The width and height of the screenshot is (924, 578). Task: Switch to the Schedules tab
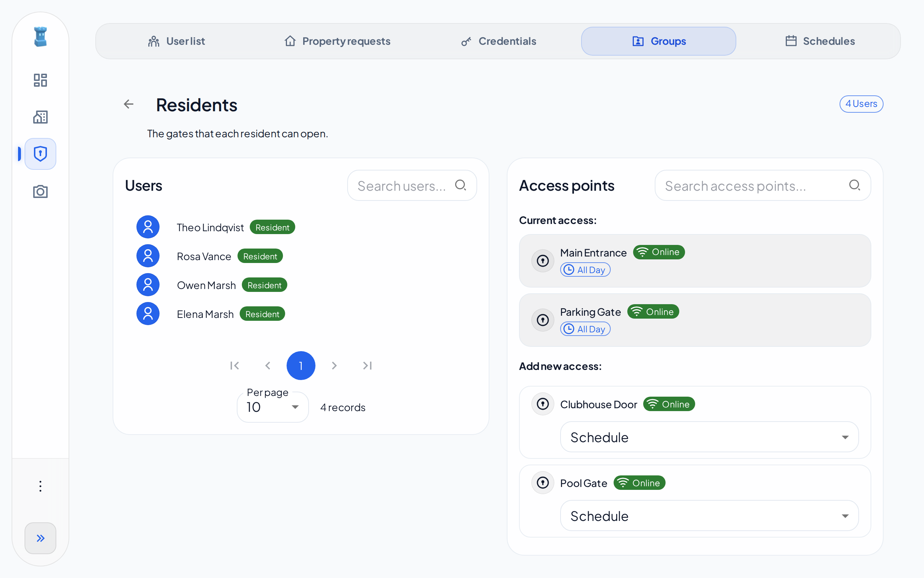point(820,41)
